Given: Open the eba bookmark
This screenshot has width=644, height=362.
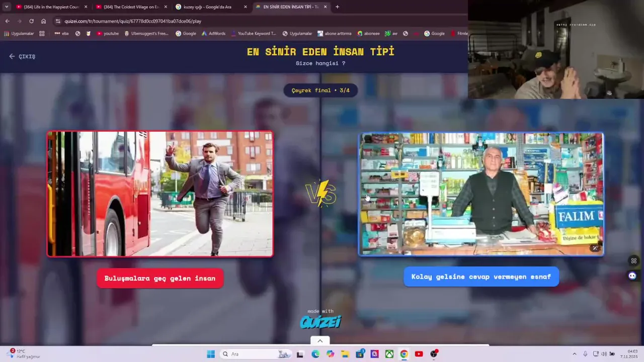Looking at the screenshot, I should (61, 34).
